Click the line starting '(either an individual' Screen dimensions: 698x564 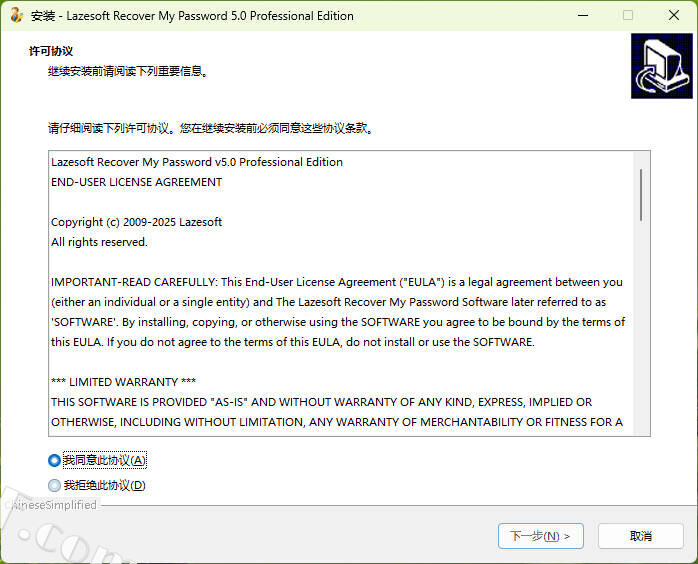point(329,302)
